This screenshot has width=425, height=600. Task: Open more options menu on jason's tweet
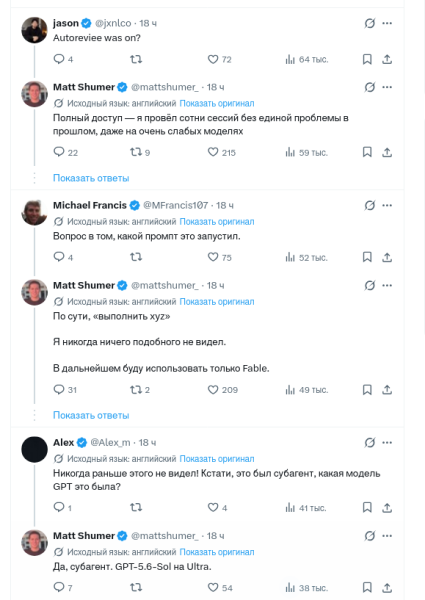tap(387, 23)
